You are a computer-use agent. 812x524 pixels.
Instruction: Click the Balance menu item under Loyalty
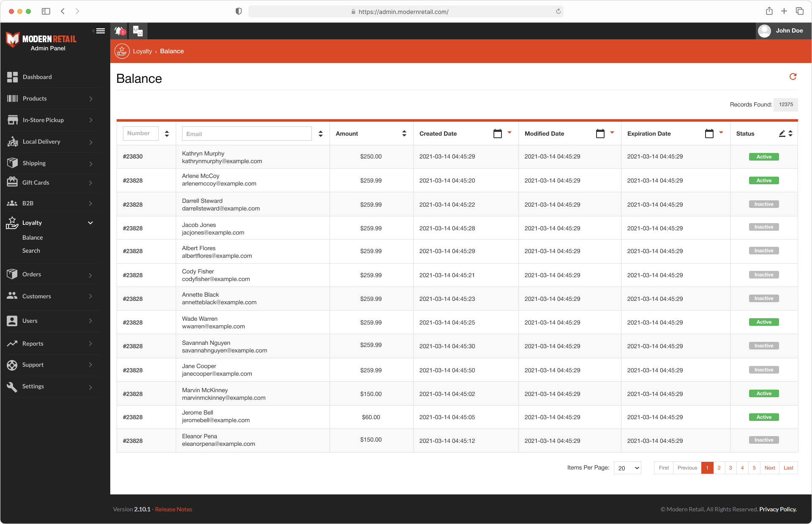point(33,237)
